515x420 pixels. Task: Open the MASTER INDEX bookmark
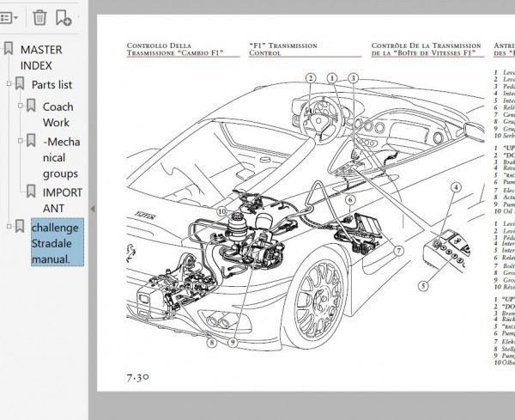(41, 58)
